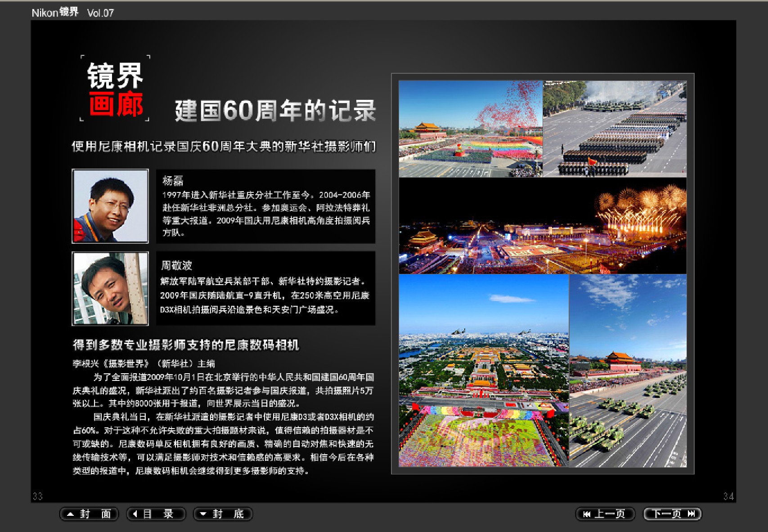
Task: Click page number 33
Action: (x=37, y=496)
